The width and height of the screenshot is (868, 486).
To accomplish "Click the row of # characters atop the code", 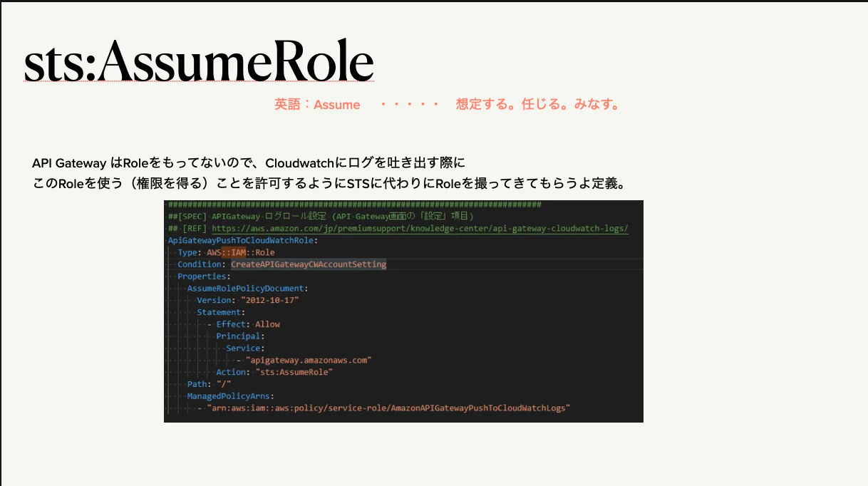I will coord(354,205).
